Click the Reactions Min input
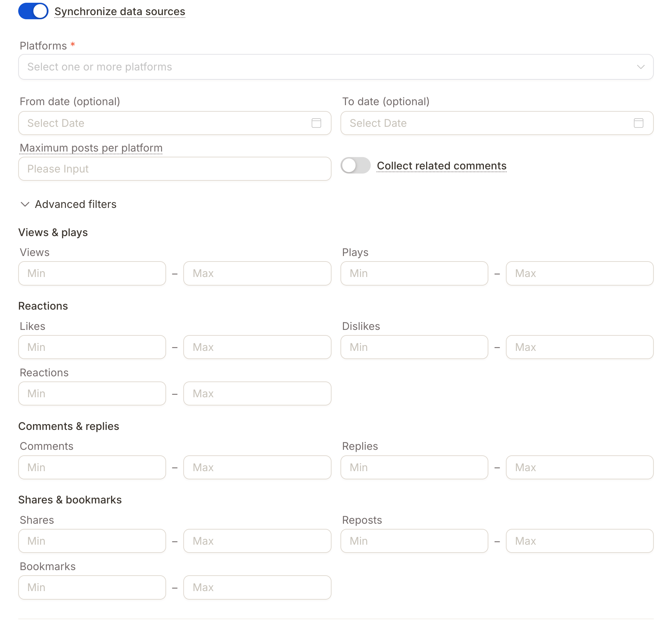672x622 pixels. 92,393
